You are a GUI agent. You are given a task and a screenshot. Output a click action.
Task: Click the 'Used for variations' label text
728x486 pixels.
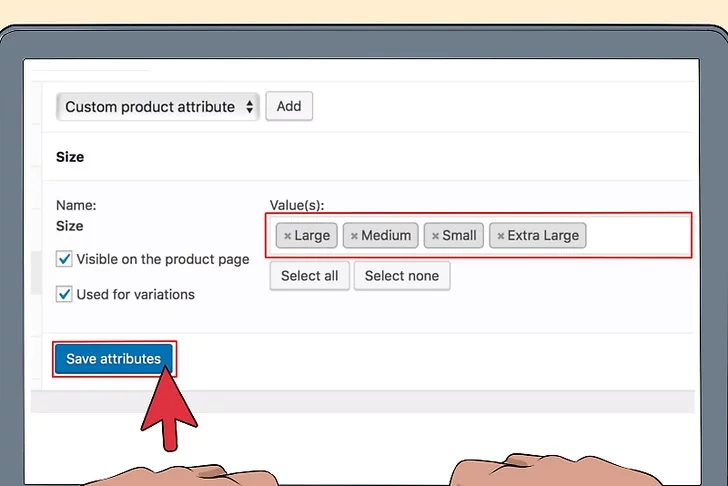pos(135,294)
